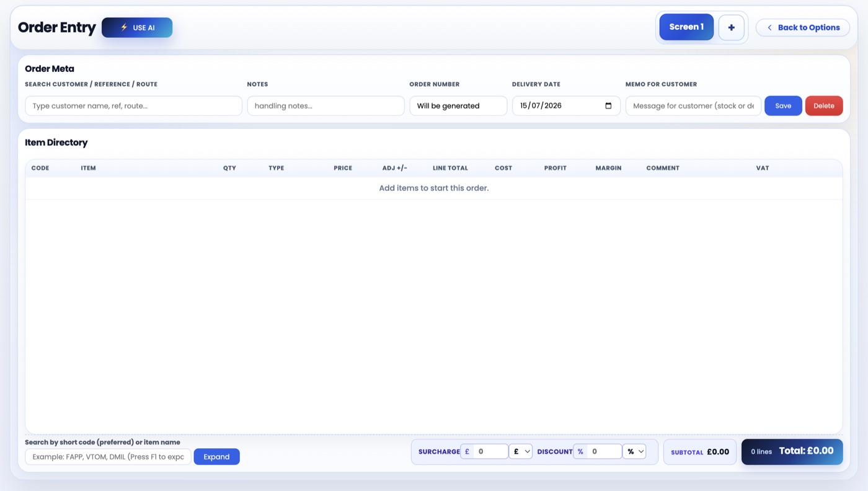Click the lightning bolt icon in USE AI

click(x=124, y=27)
